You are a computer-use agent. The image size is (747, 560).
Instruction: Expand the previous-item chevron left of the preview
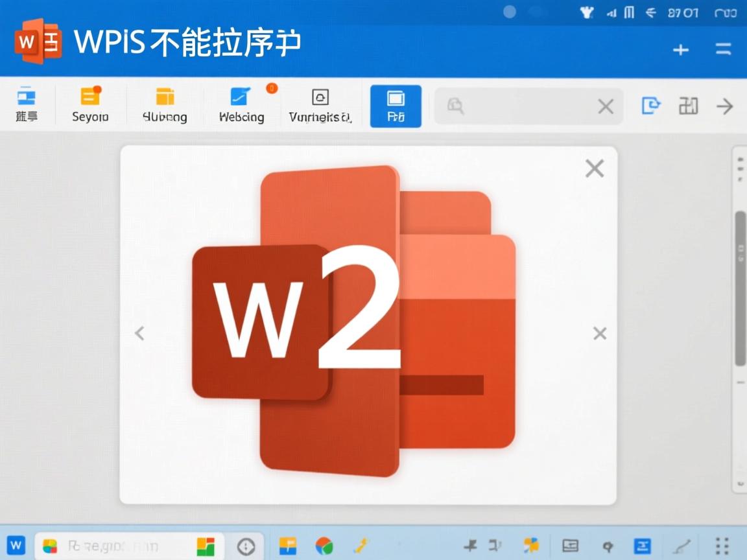pyautogui.click(x=139, y=332)
